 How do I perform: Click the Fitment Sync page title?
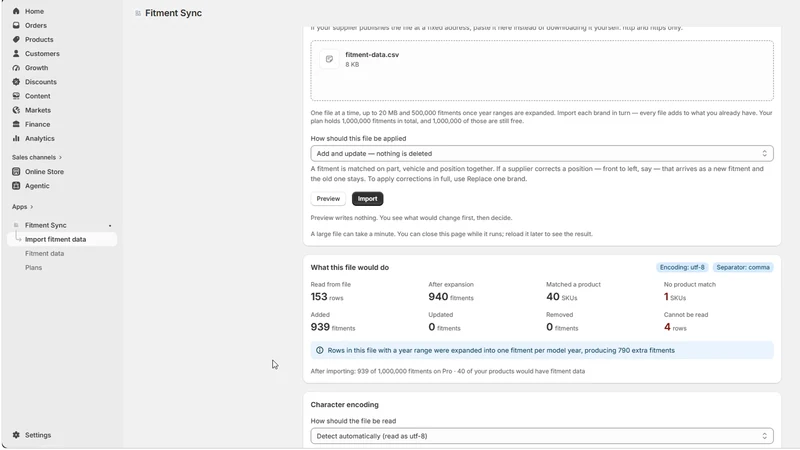(x=173, y=13)
